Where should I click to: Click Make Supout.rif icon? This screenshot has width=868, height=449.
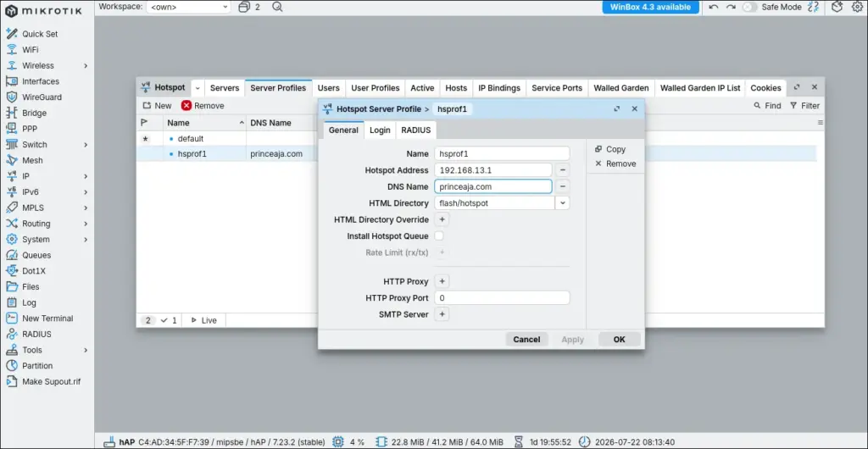[x=12, y=381]
